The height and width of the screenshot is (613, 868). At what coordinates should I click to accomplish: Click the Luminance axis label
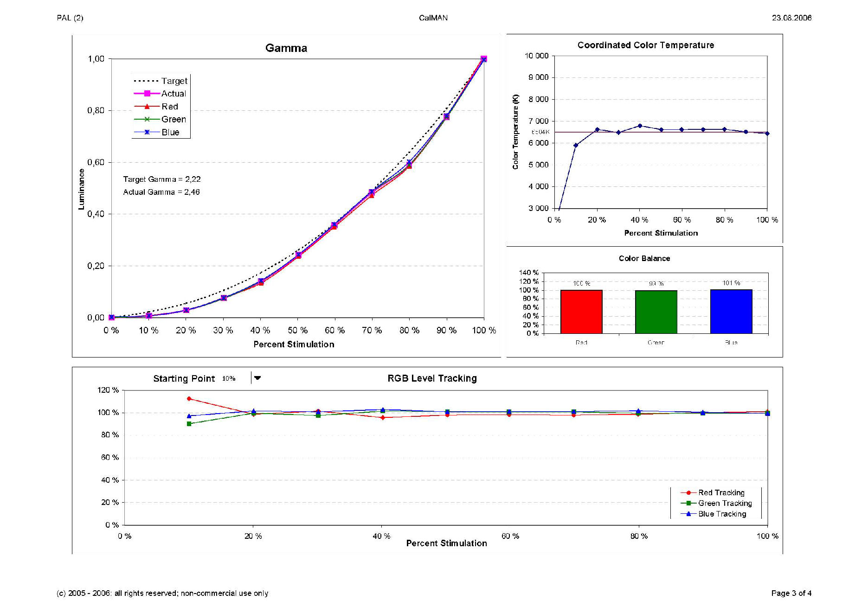tap(82, 189)
